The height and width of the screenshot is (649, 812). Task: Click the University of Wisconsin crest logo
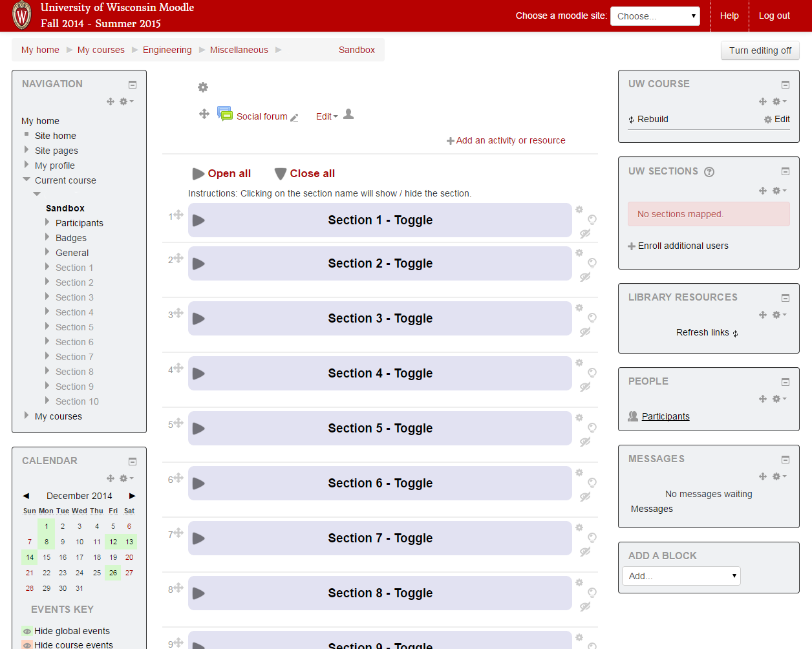22,16
